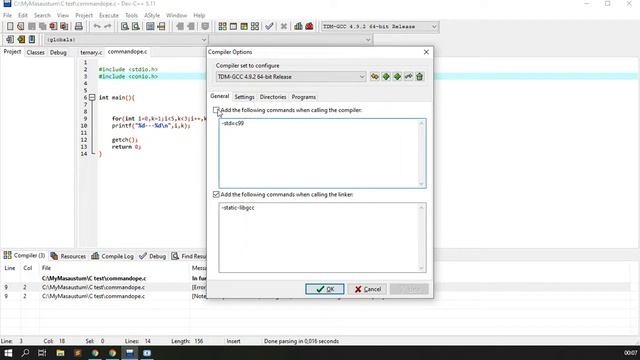
Task: Click the delete compiler set trash icon
Action: pyautogui.click(x=419, y=76)
